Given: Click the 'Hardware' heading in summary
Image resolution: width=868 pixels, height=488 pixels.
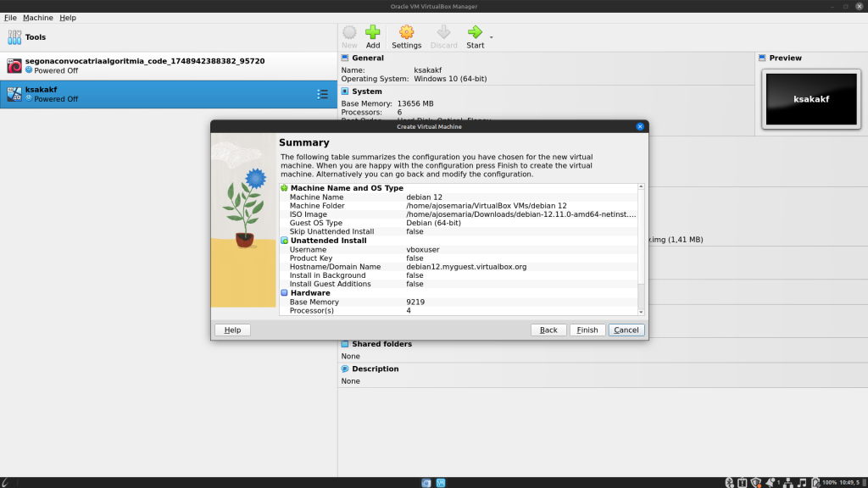Looking at the screenshot, I should click(310, 293).
